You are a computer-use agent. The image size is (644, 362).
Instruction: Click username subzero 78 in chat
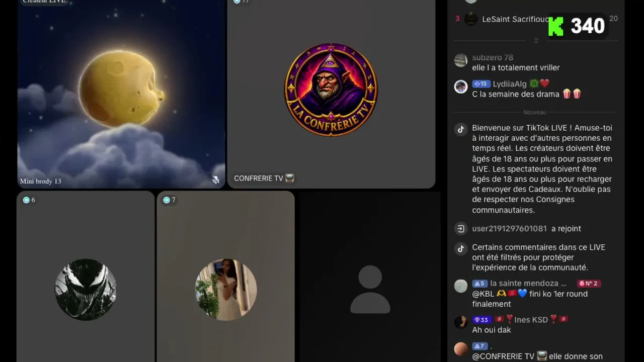click(x=493, y=57)
